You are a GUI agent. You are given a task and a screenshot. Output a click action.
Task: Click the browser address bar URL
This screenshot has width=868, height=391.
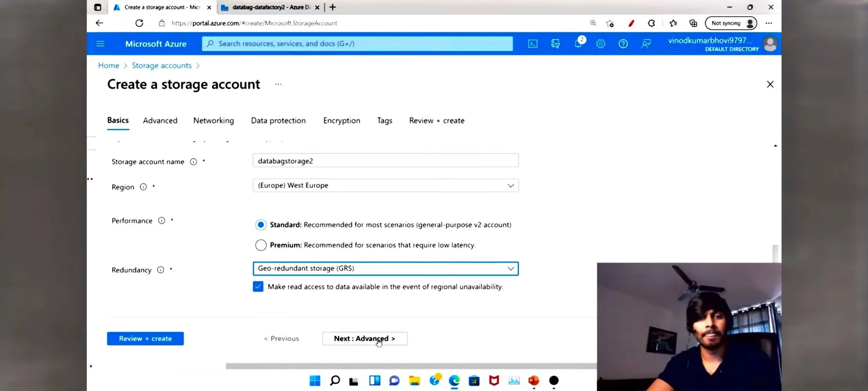pyautogui.click(x=254, y=23)
